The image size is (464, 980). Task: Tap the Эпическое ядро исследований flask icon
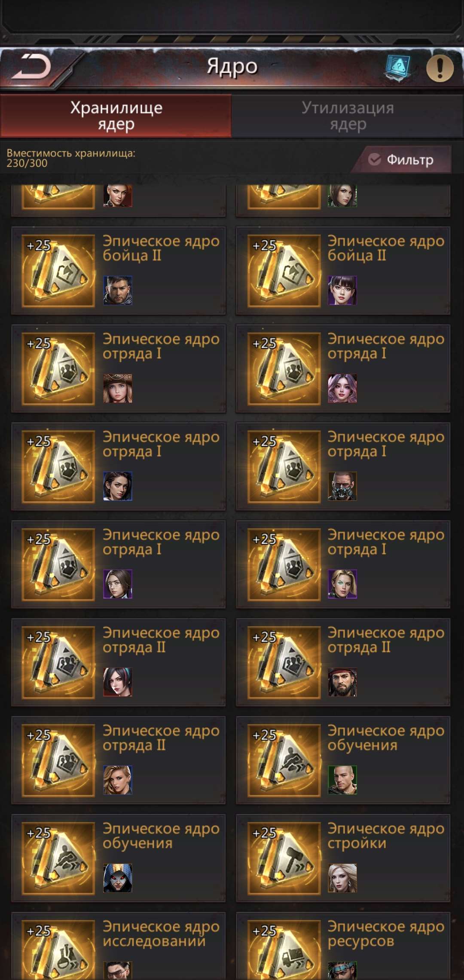tap(58, 950)
